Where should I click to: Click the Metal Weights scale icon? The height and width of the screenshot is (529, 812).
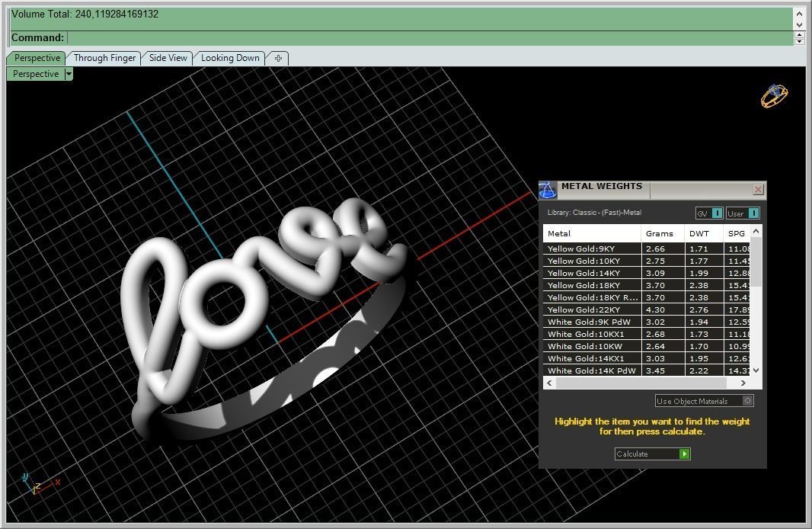pos(548,190)
